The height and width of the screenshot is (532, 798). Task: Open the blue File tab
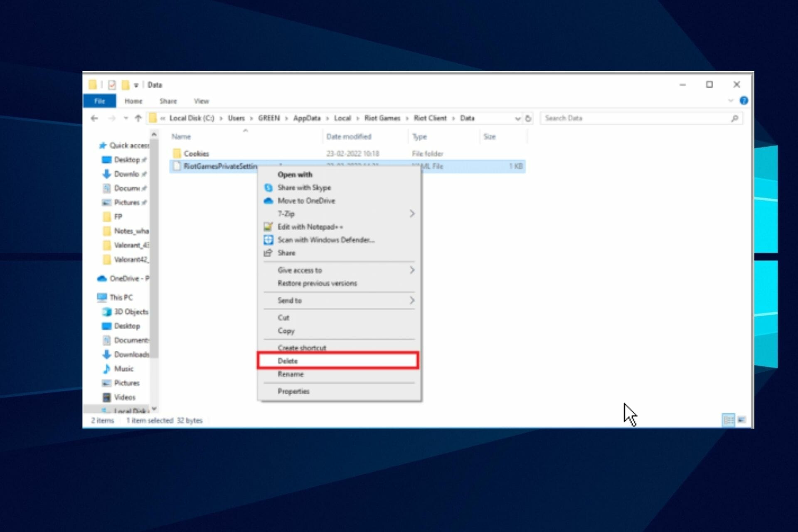(99, 101)
